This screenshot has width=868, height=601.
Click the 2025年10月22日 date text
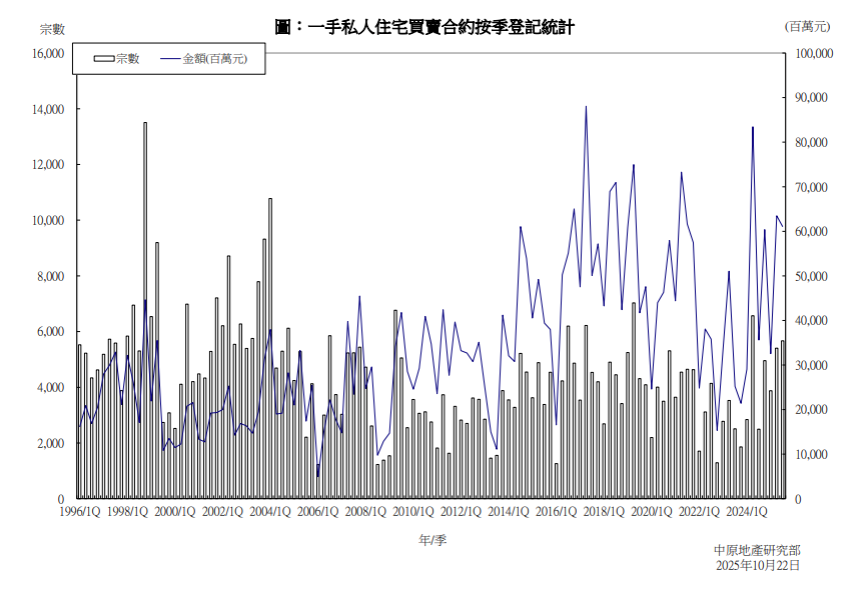[x=757, y=565]
